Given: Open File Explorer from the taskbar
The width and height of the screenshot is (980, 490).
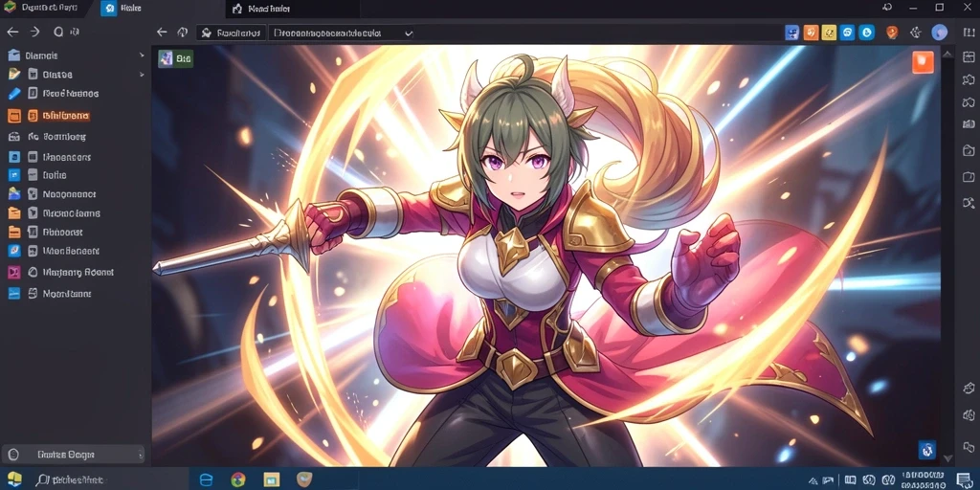Looking at the screenshot, I should coord(271,480).
